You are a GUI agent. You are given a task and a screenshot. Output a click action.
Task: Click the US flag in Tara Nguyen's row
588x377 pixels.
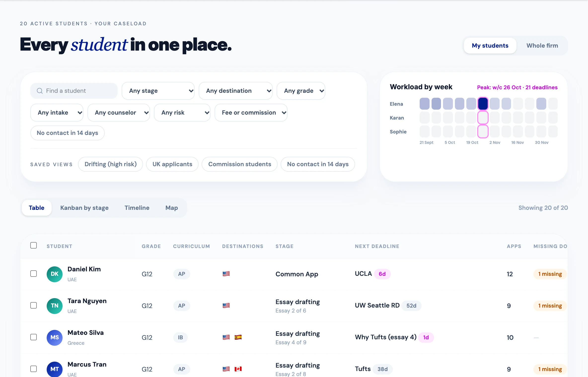point(226,306)
